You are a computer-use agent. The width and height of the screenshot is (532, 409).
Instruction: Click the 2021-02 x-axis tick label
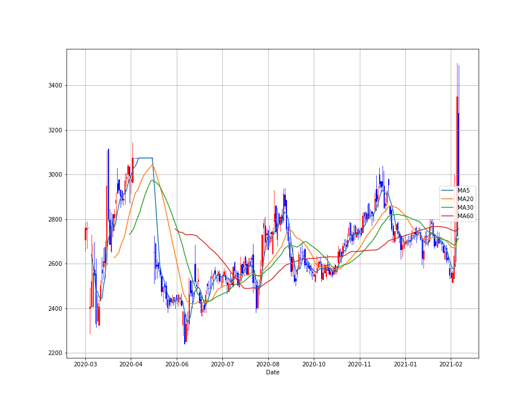451,365
